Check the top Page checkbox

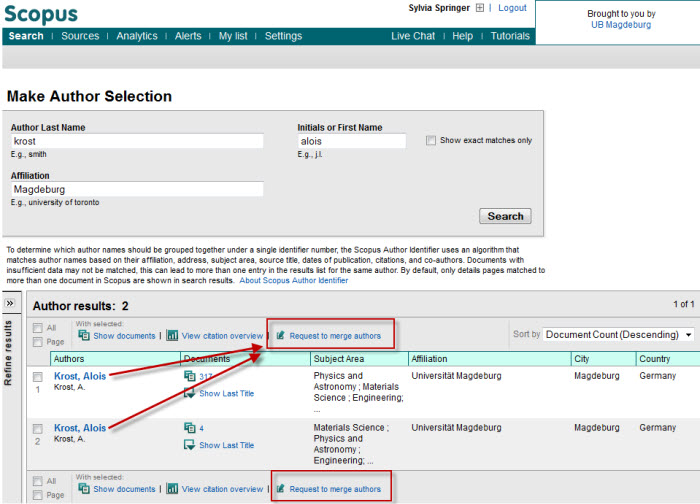[x=38, y=342]
